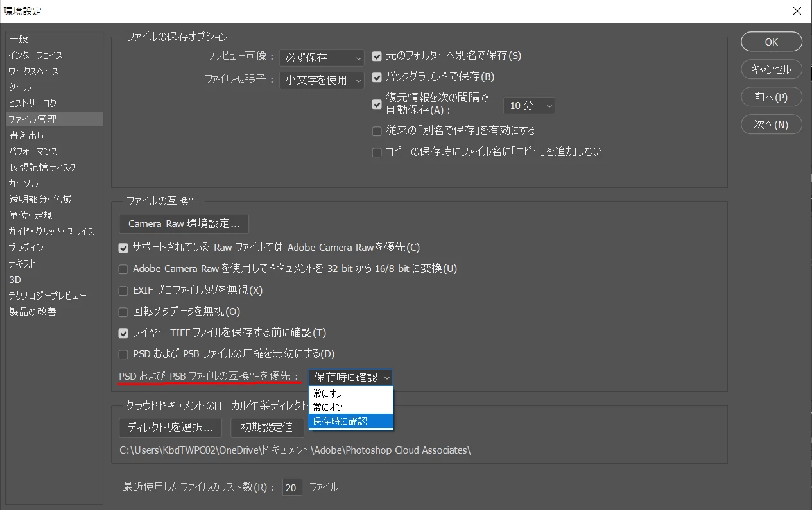Enable 回転メタデータを無視(O) checkbox

tap(124, 312)
